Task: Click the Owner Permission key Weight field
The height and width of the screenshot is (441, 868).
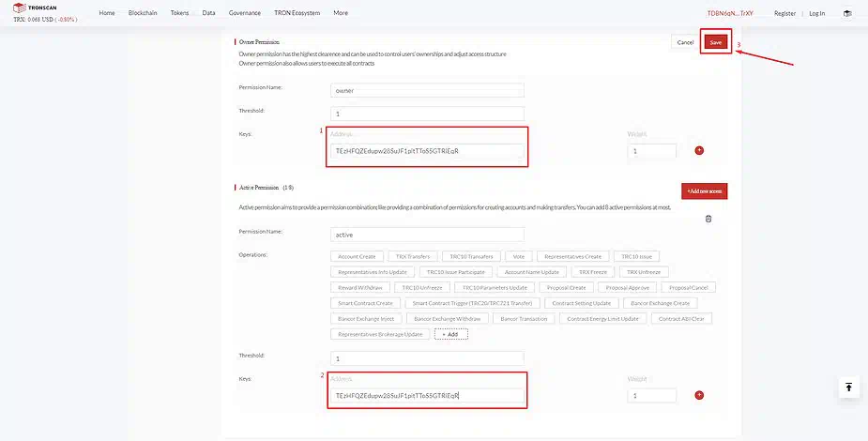Action: coord(651,150)
